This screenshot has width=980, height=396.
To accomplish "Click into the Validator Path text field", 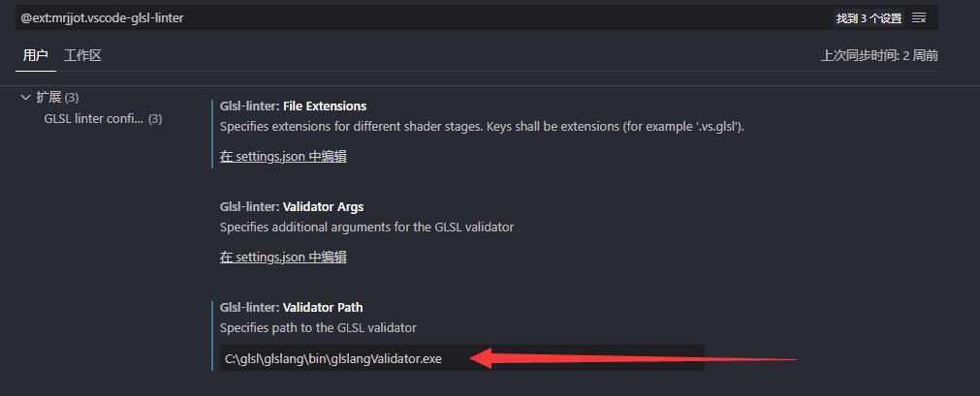I will 461,359.
